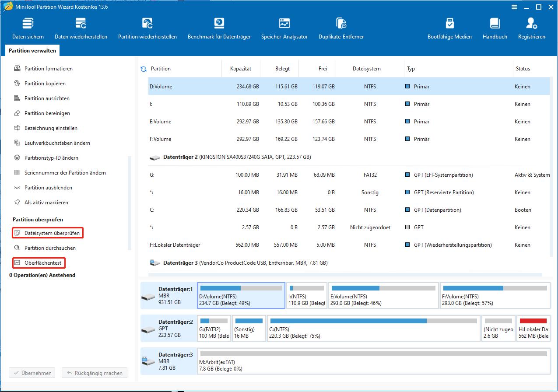The width and height of the screenshot is (558, 392).
Task: Start the Oberflächentest
Action: pyautogui.click(x=39, y=263)
